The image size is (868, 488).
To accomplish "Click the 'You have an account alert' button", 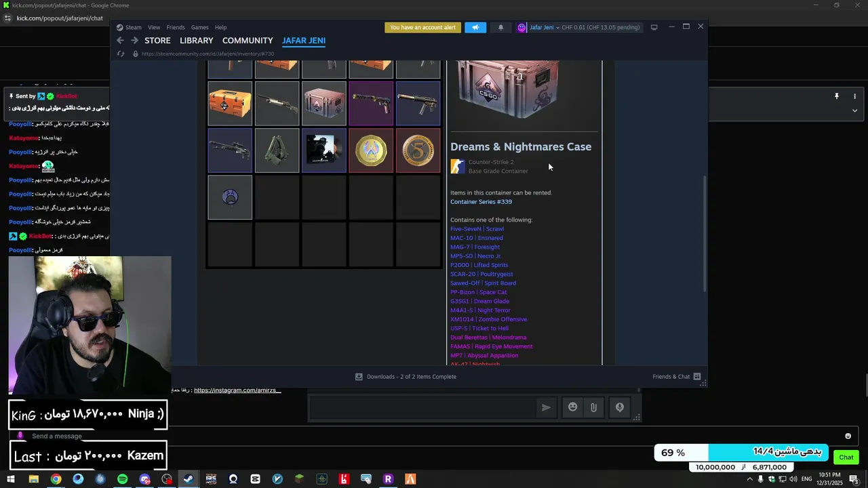I will [422, 28].
